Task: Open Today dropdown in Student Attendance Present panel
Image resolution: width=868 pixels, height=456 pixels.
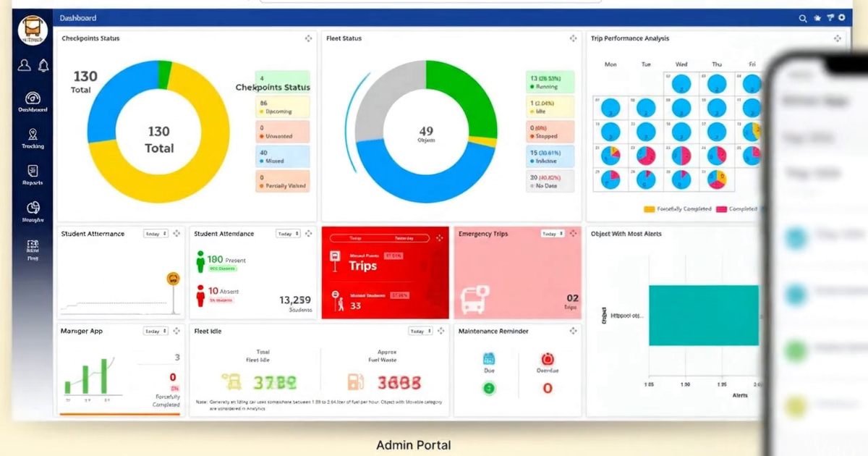Action: pos(288,234)
